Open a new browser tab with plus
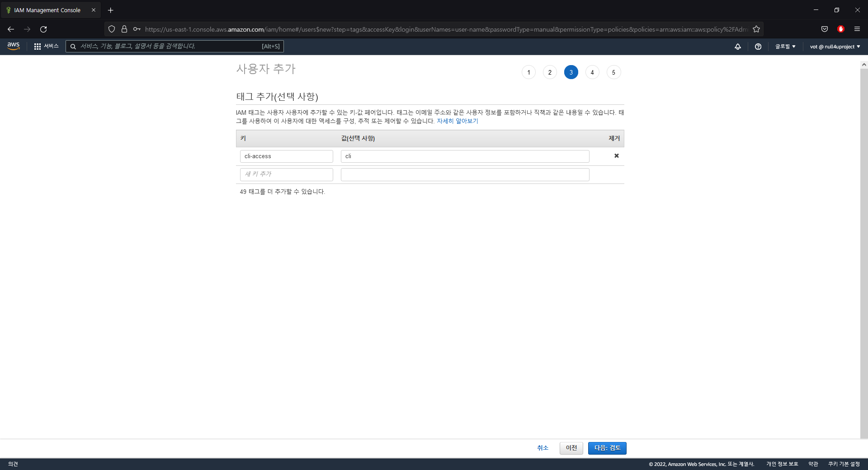This screenshot has height=470, width=868. coord(110,10)
